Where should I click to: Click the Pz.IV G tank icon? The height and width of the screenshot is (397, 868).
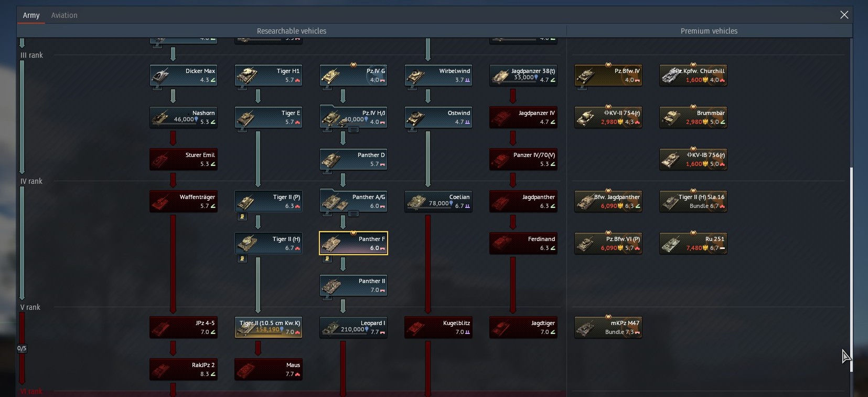point(330,76)
